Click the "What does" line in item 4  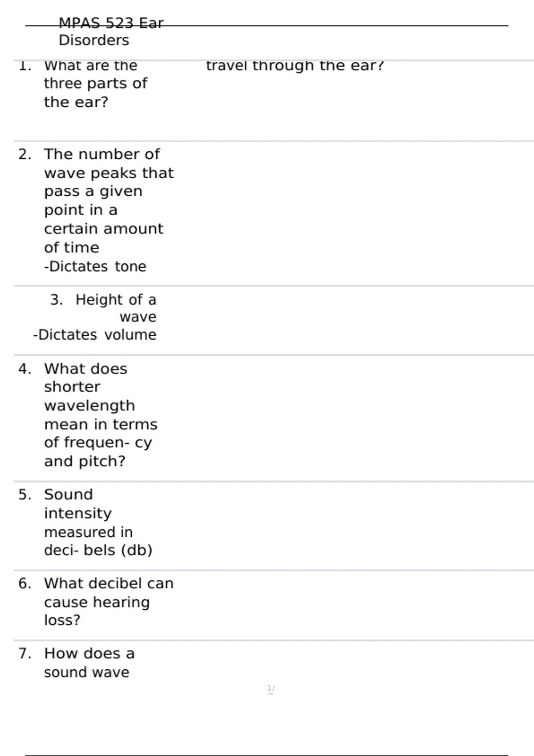(85, 369)
